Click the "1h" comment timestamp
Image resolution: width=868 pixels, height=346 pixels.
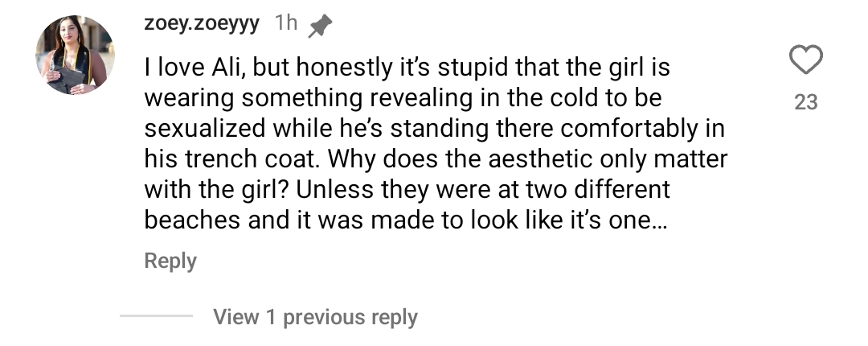click(x=286, y=24)
